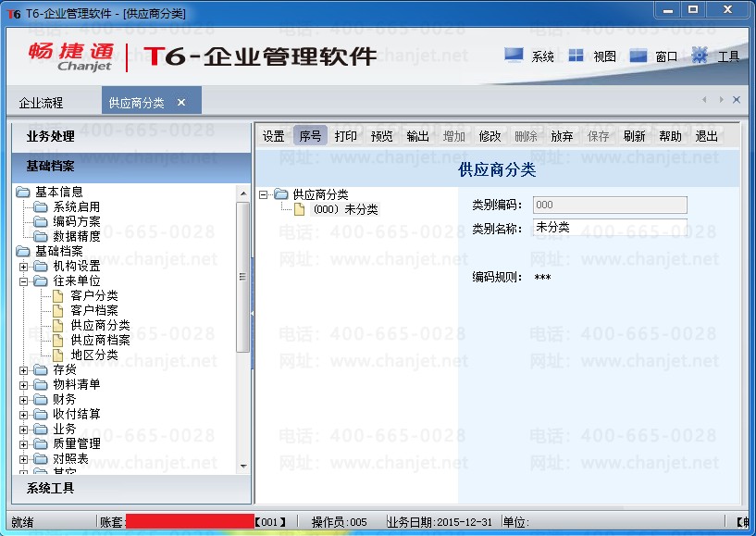Expand the 财务 tree node
This screenshot has width=756, height=536.
pyautogui.click(x=23, y=400)
